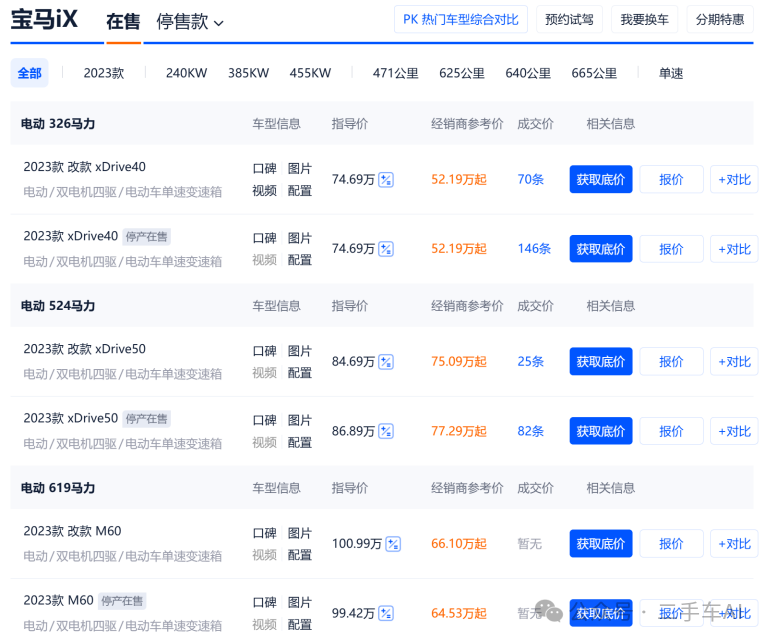Click 报价 for xDrive50 停产在售
The image size is (766, 642).
coord(671,431)
